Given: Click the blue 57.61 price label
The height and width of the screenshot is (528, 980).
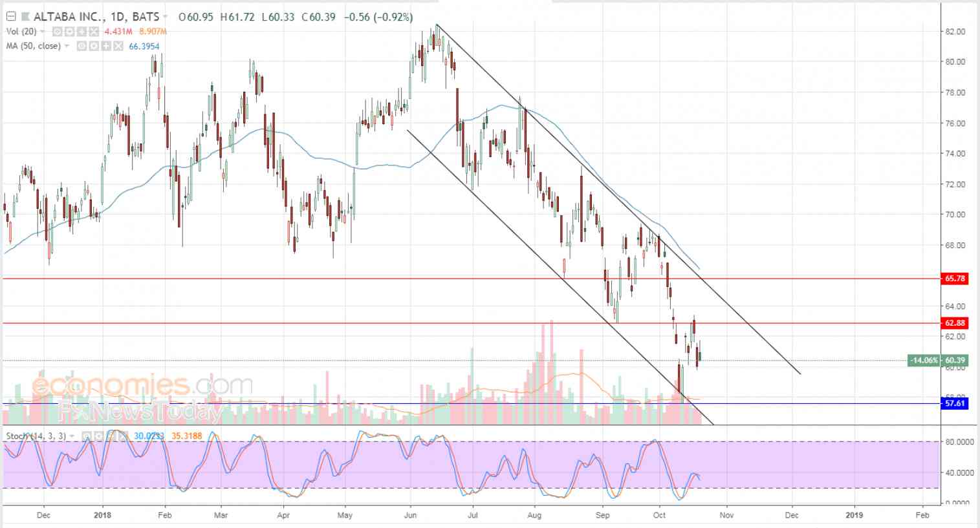Looking at the screenshot, I should pos(955,403).
